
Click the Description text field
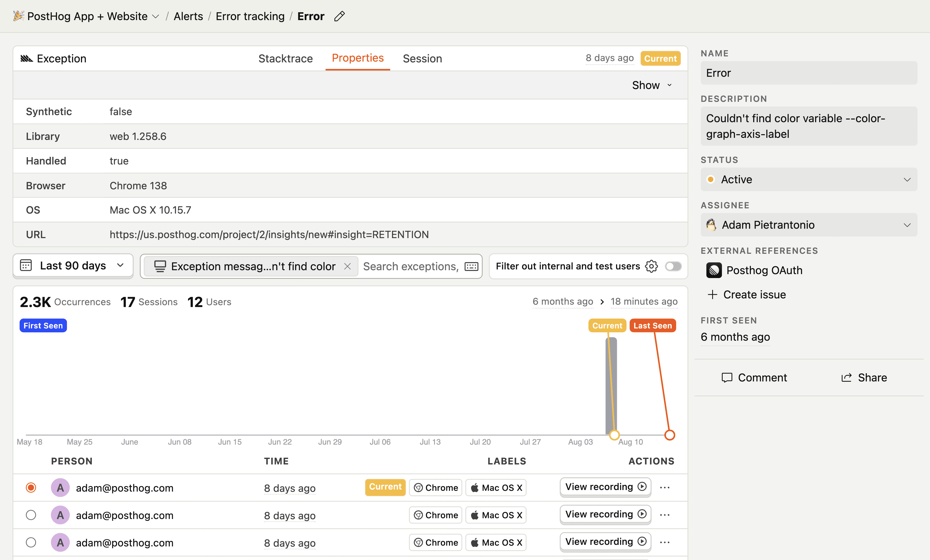[809, 126]
